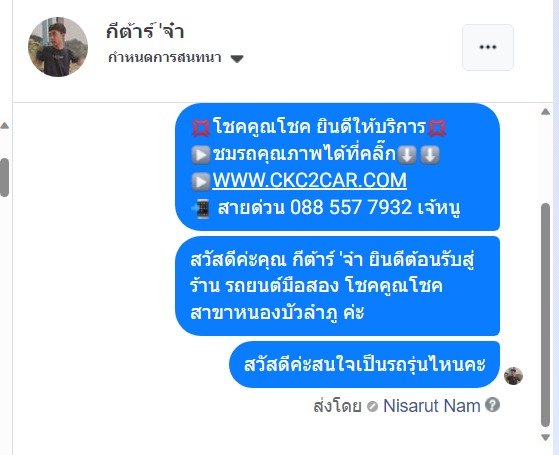Click the question mark icon beside Nisarut Nam
Image resolution: width=559 pixels, height=455 pixels.
(492, 405)
